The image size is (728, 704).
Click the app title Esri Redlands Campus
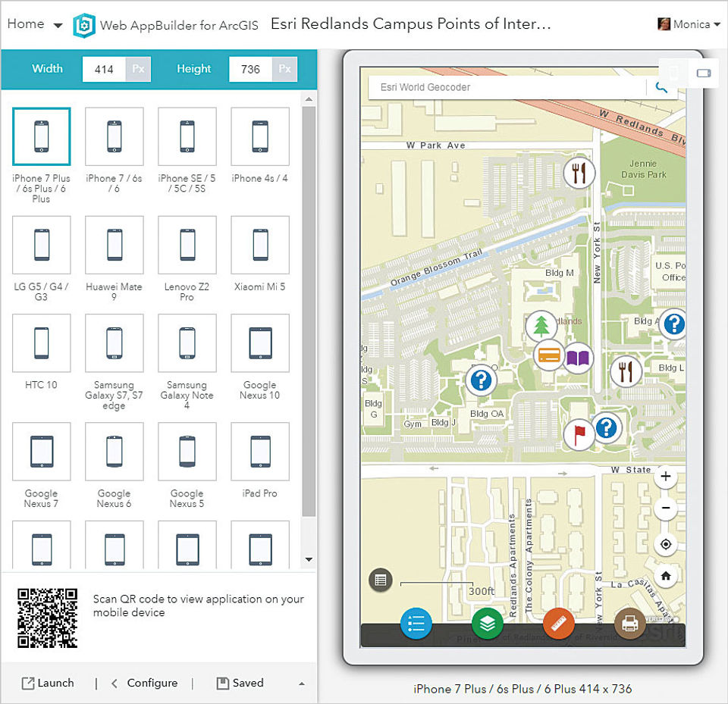point(410,23)
